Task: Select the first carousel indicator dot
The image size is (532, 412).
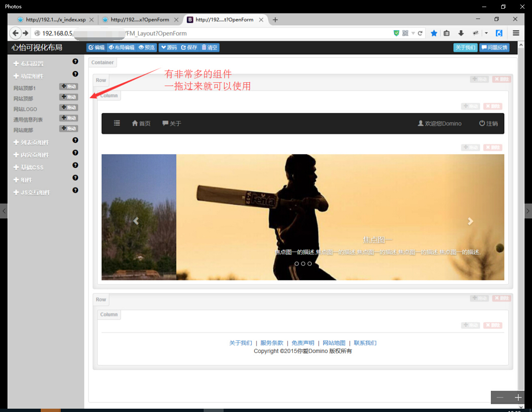Action: coord(296,264)
